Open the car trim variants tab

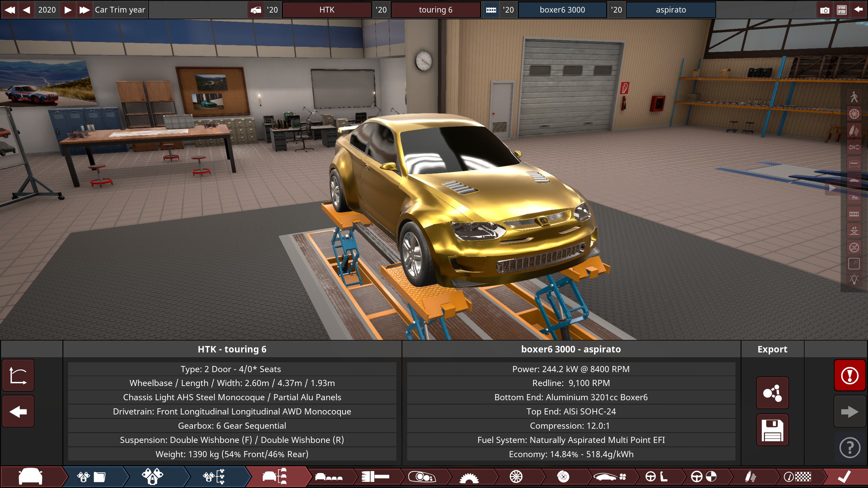pos(275,477)
